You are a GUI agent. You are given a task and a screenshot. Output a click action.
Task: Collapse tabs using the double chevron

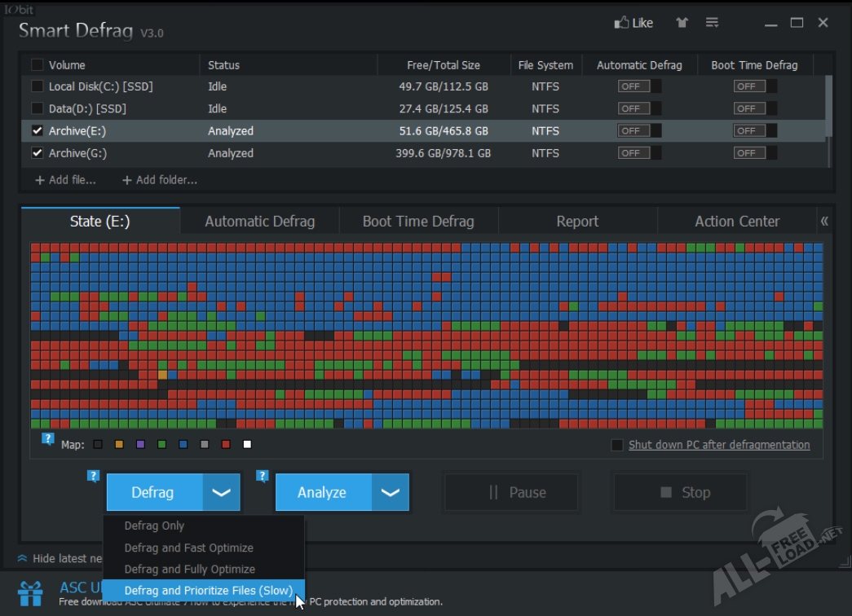tap(824, 222)
